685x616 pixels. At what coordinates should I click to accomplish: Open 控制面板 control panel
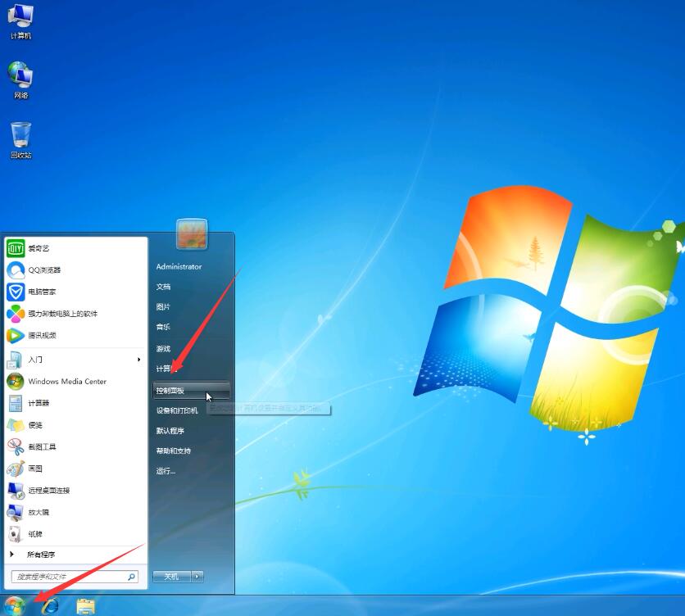click(191, 391)
